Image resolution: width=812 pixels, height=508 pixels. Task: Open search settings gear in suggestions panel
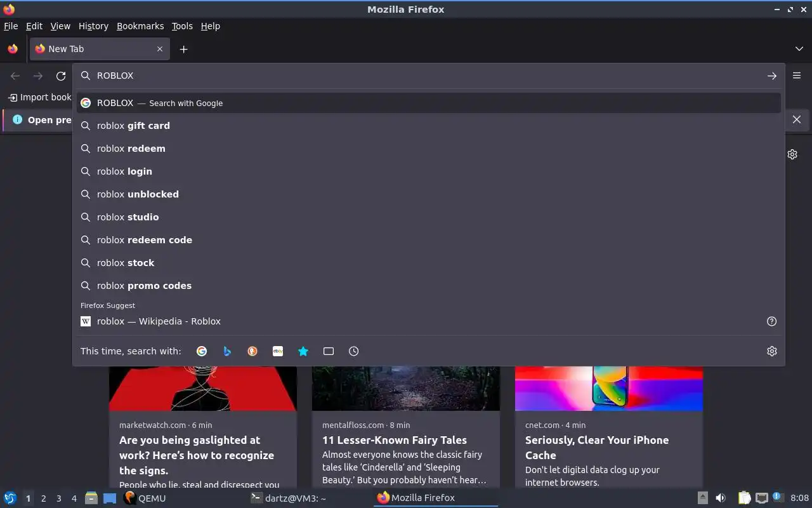[x=772, y=351]
